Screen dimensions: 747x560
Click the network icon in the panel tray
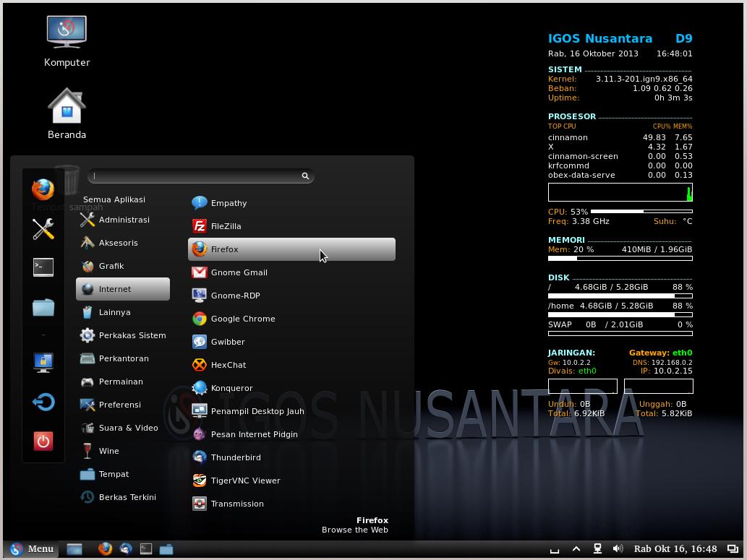click(597, 549)
